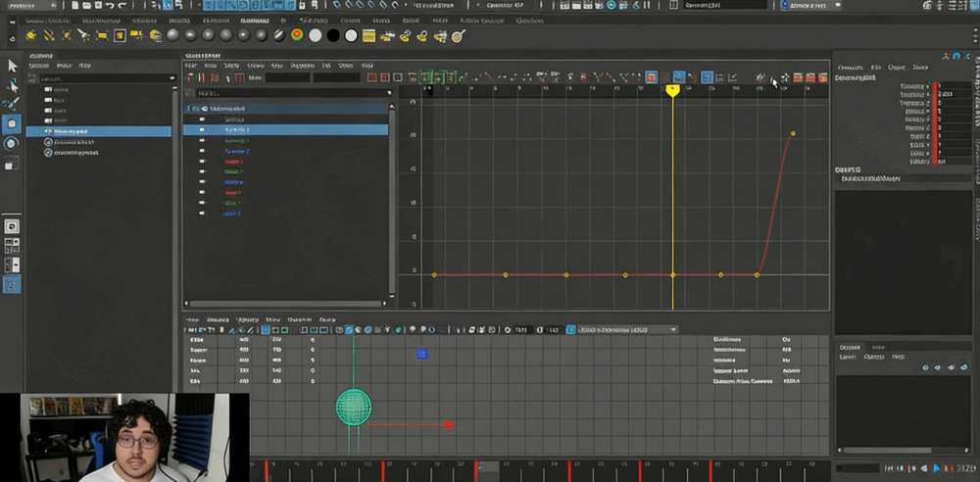Click the rightmost red icon in Graph Editor toolbar
The width and height of the screenshot is (980, 482).
pyautogui.click(x=821, y=77)
